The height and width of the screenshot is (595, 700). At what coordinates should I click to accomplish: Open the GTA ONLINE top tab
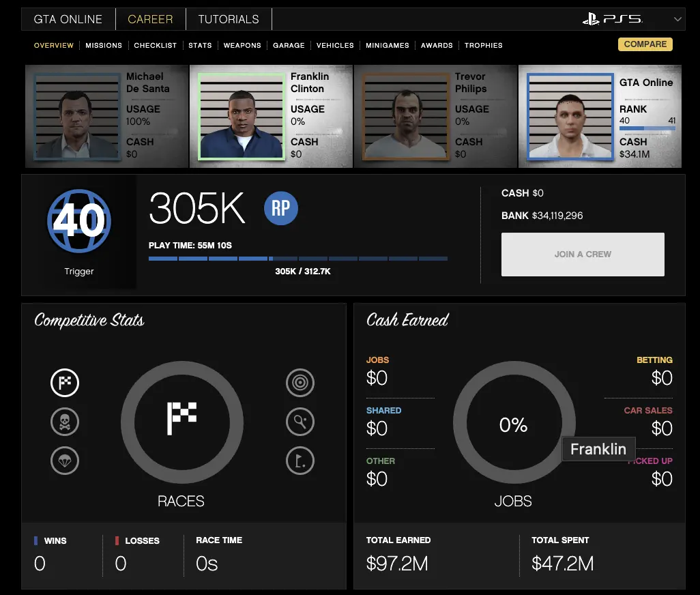[x=68, y=19]
